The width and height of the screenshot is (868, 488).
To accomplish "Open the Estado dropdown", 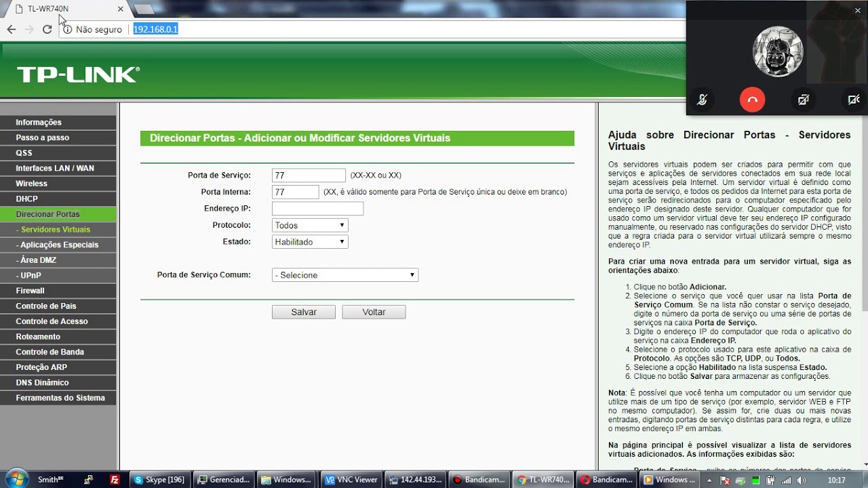I will tap(310, 241).
